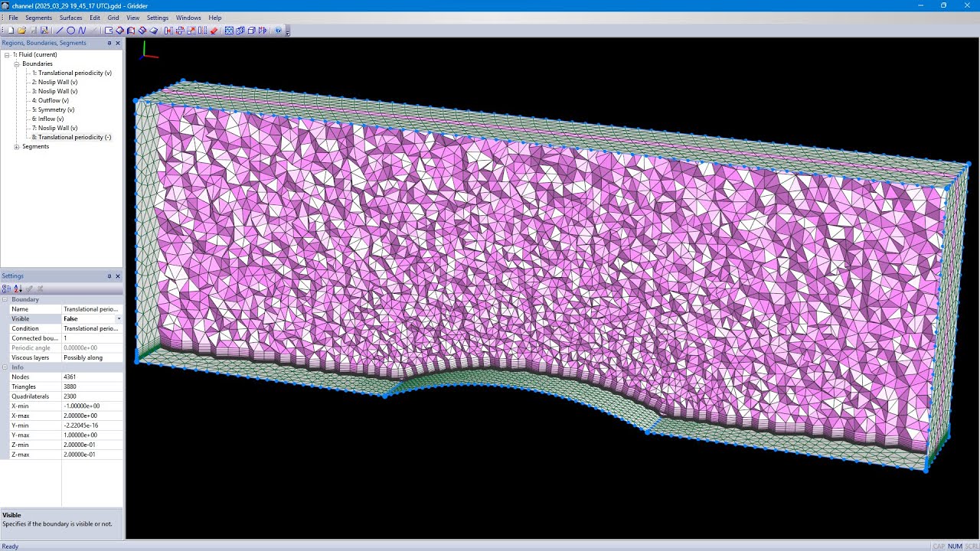This screenshot has width=980, height=551.
Task: Select boundary 4: Outflow (v)
Action: 51,100
